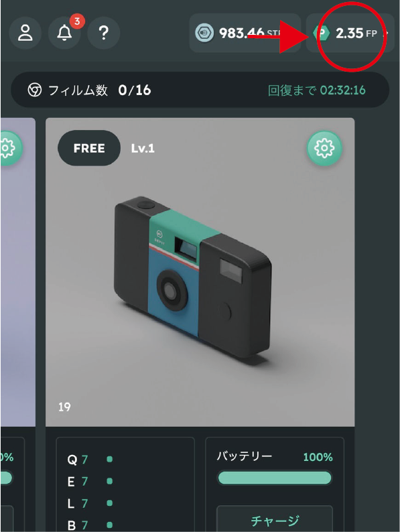Click the film aperture icon
This screenshot has width=400, height=532.
35,90
